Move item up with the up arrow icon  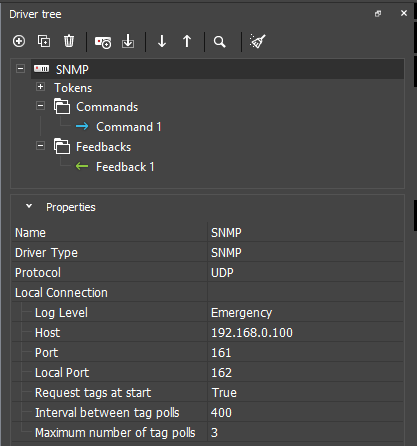pos(187,41)
